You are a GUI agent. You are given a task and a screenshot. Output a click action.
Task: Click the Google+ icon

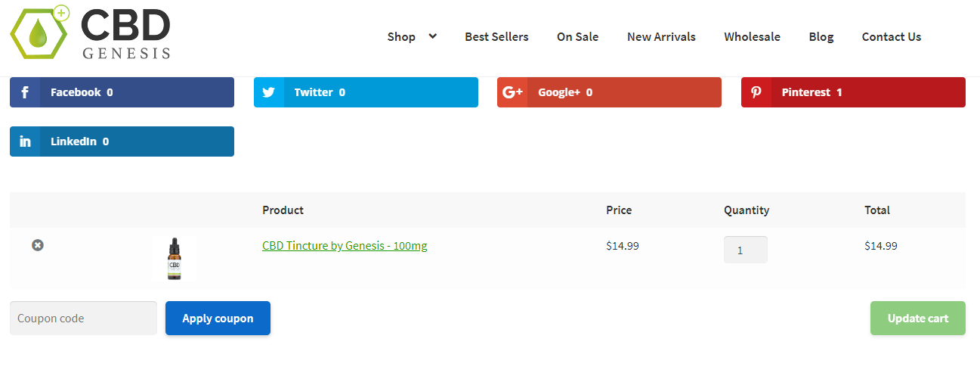(x=512, y=92)
